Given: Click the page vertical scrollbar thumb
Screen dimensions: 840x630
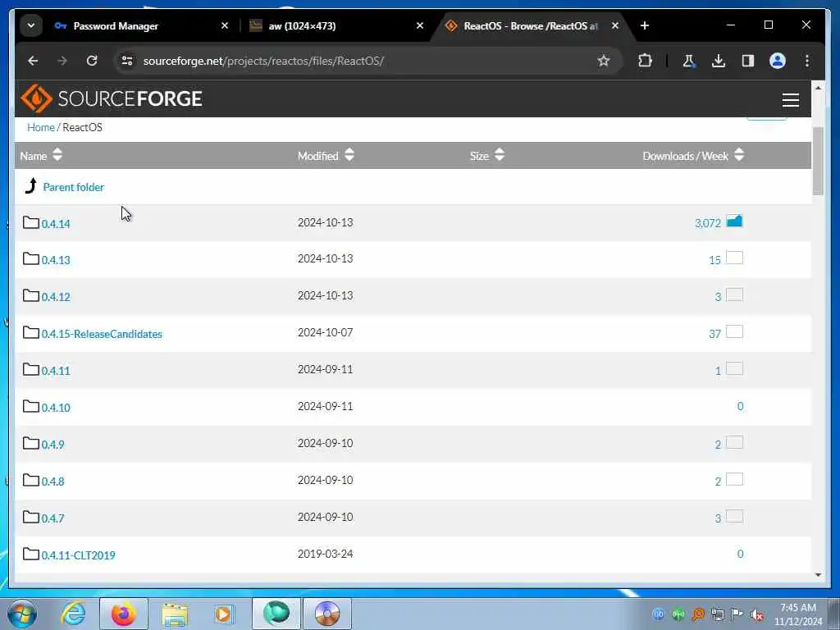Looking at the screenshot, I should click(818, 161).
